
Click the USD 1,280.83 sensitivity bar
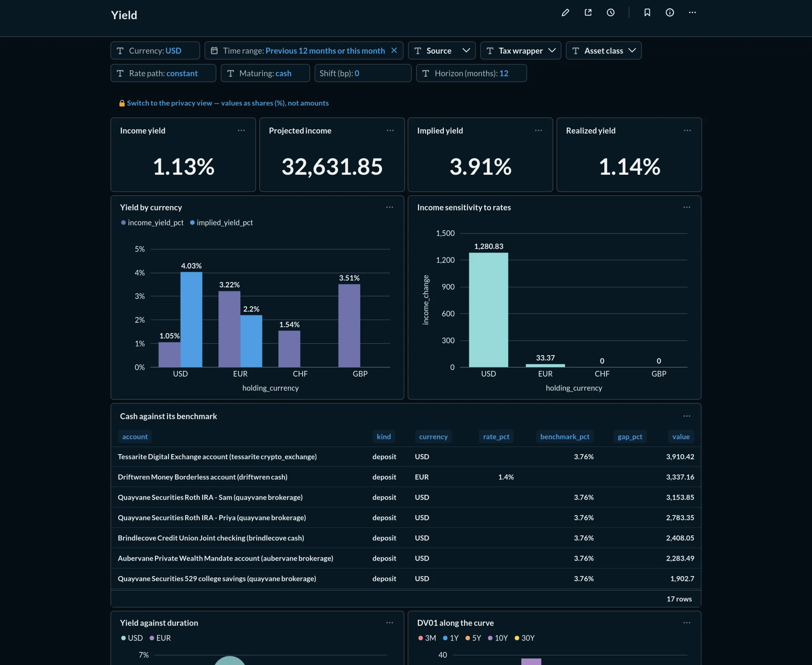488,310
